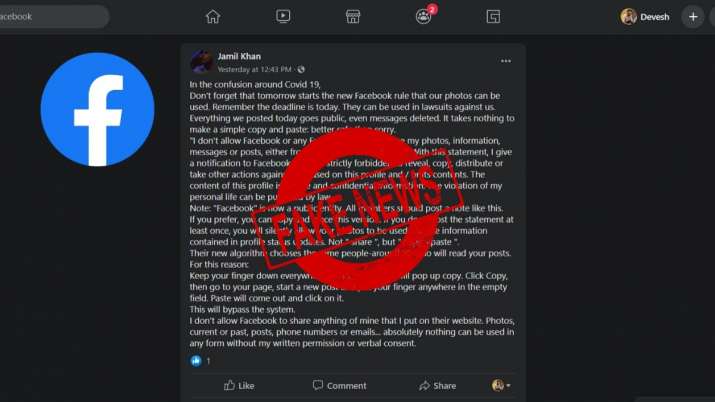Go to the Home feed icon

tap(212, 17)
